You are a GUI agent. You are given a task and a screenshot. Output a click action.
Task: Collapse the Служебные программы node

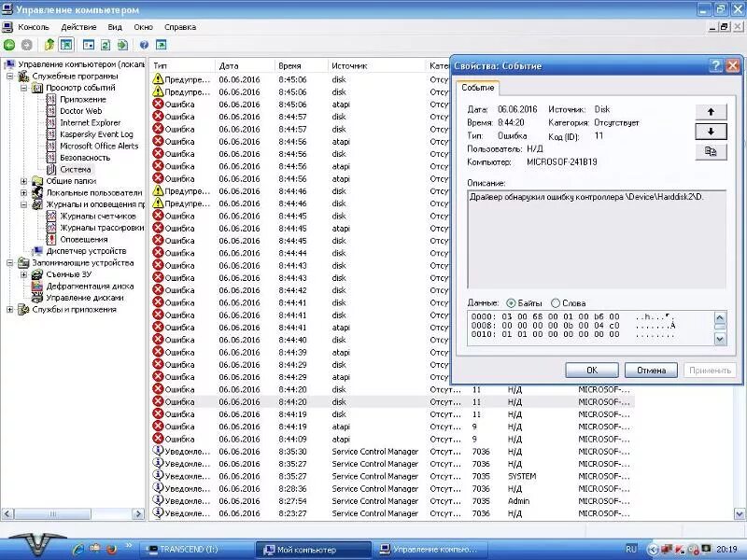point(9,77)
